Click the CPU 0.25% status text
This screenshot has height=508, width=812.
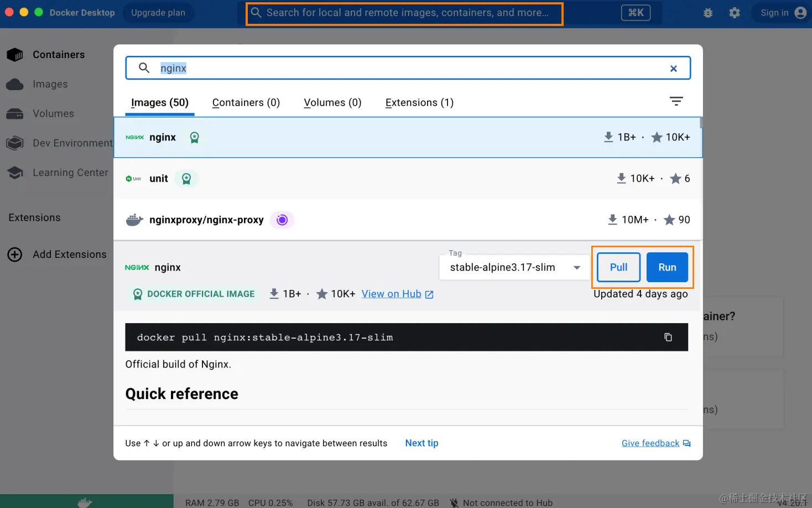[x=270, y=502]
